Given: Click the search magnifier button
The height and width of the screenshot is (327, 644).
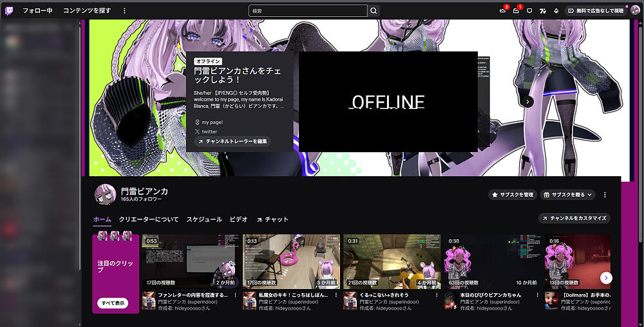Looking at the screenshot, I should coord(374,11).
